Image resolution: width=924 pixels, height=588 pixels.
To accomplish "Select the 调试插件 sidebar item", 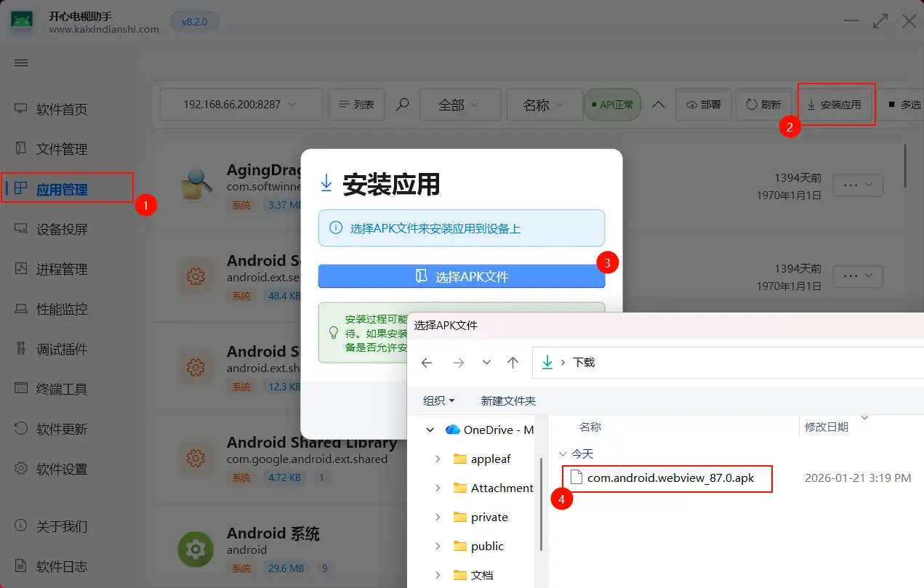I will point(65,348).
